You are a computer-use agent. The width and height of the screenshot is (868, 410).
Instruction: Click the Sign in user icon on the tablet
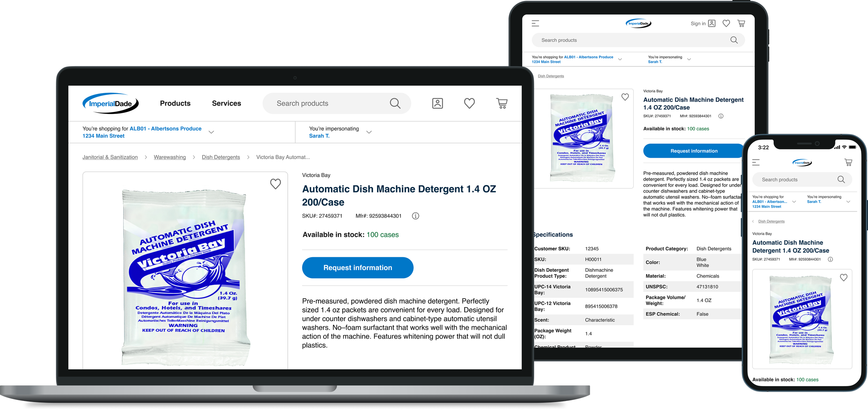pos(712,23)
